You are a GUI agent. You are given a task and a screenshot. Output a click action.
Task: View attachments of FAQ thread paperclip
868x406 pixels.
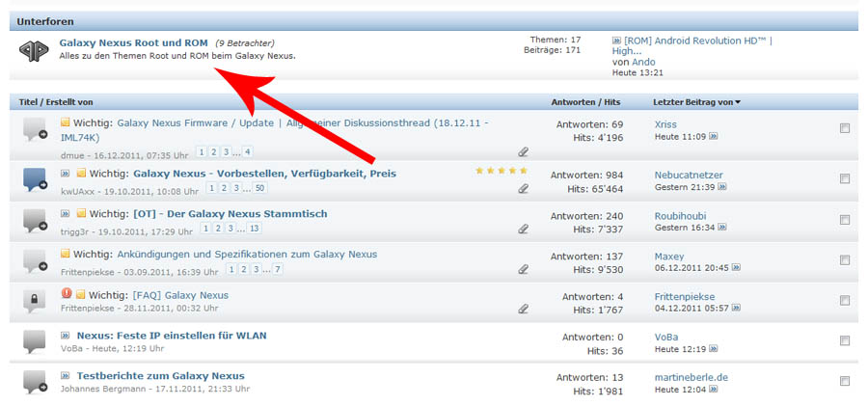tap(523, 309)
